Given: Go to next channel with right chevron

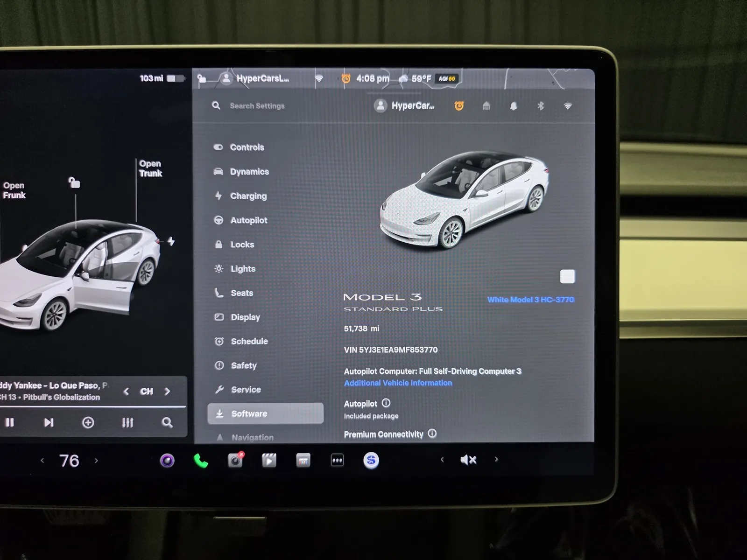Looking at the screenshot, I should 167,392.
